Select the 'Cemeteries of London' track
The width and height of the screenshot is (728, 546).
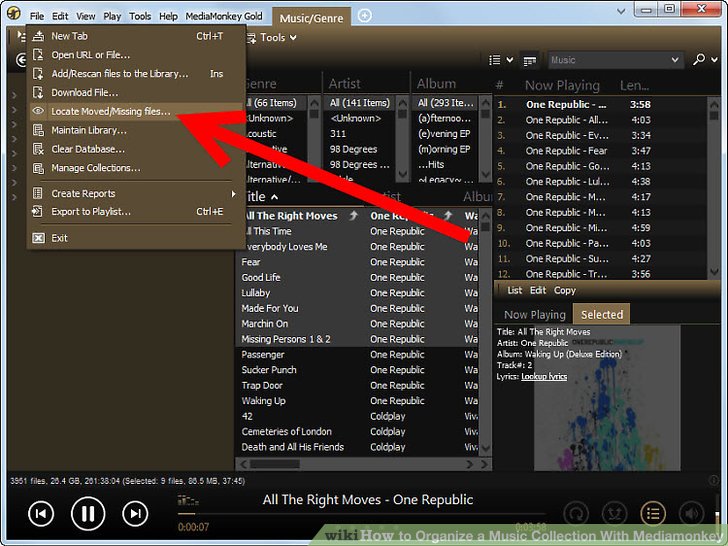(357, 432)
